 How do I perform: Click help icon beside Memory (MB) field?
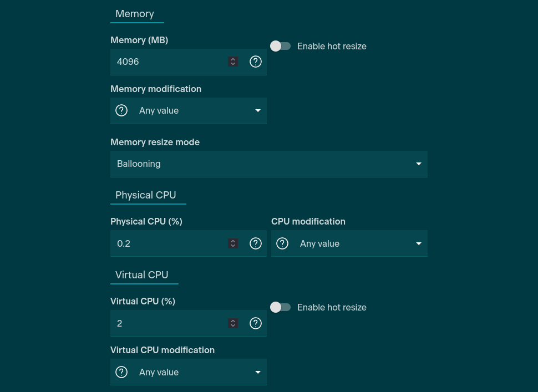click(256, 62)
